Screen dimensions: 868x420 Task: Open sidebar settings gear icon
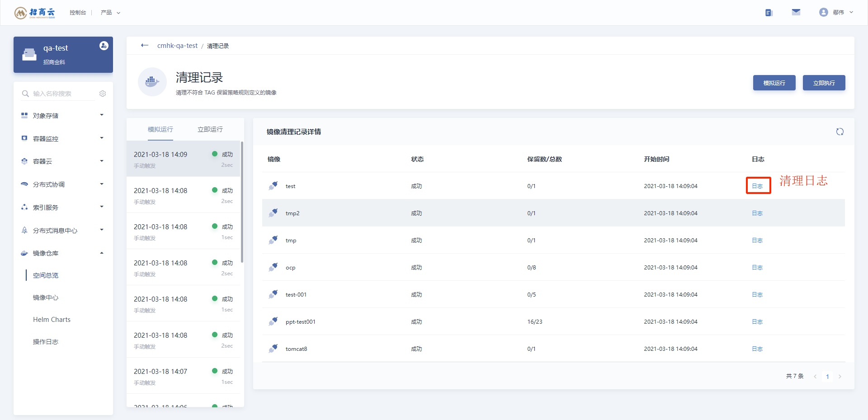tap(103, 94)
